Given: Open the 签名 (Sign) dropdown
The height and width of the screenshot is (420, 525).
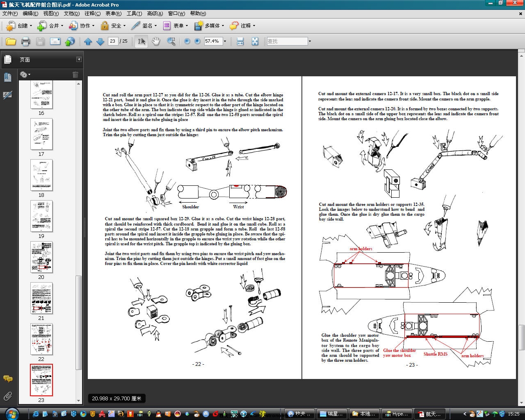Looking at the screenshot, I should (144, 26).
